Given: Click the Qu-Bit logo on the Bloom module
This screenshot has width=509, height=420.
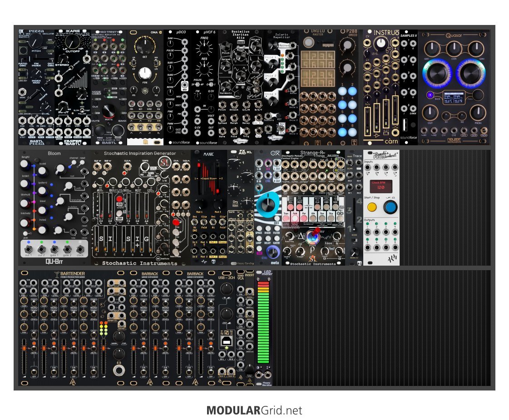Looking at the screenshot, I should (54, 261).
